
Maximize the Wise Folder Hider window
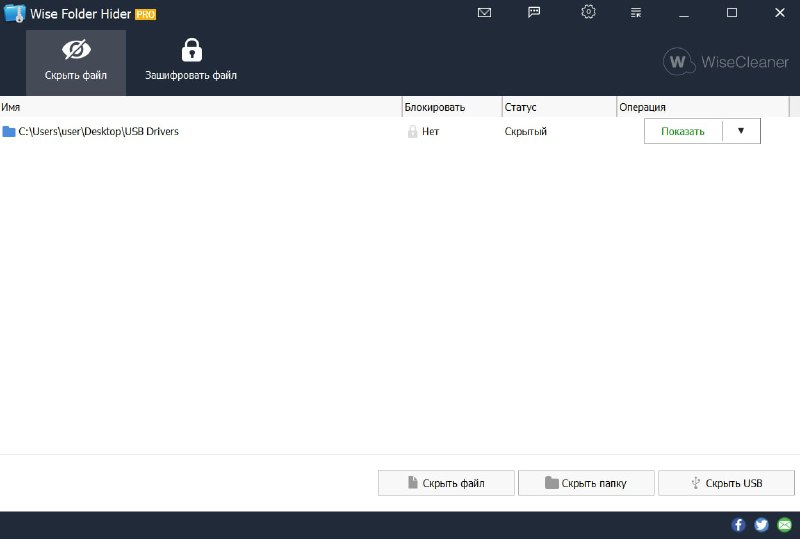coord(732,13)
